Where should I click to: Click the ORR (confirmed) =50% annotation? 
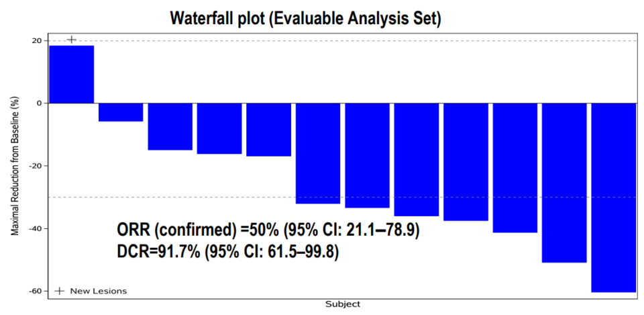click(x=268, y=231)
